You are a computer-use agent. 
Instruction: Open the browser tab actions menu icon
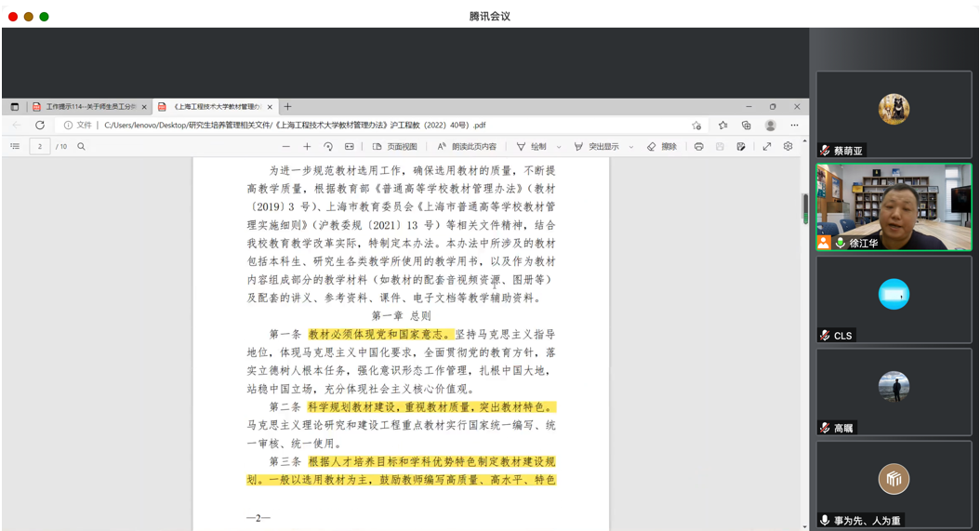coord(14,107)
